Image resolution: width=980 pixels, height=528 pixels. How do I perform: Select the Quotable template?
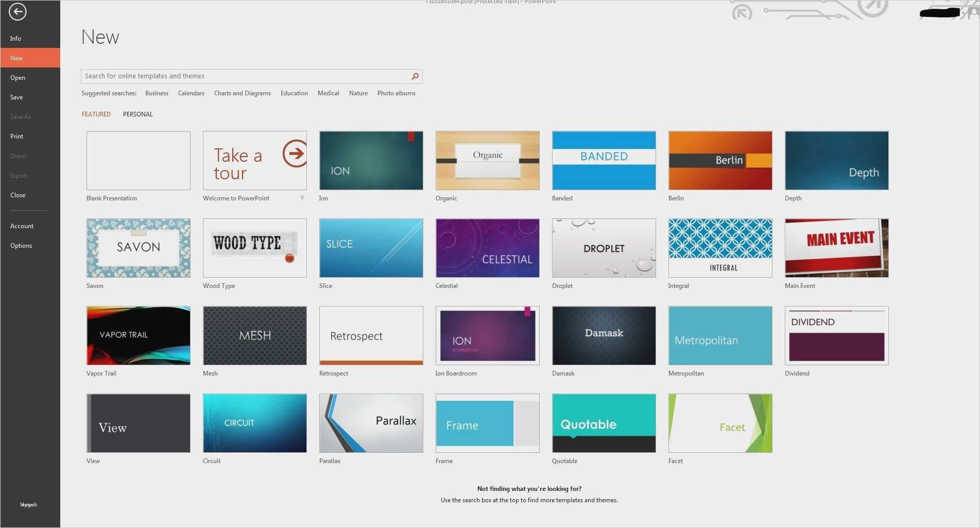tap(604, 423)
